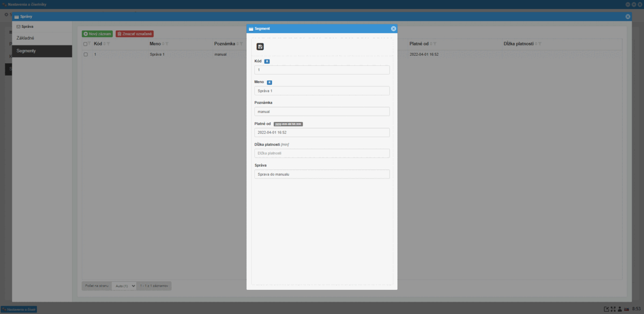
Task: Click the Dĺžka platnosti input field
Action: (322, 153)
